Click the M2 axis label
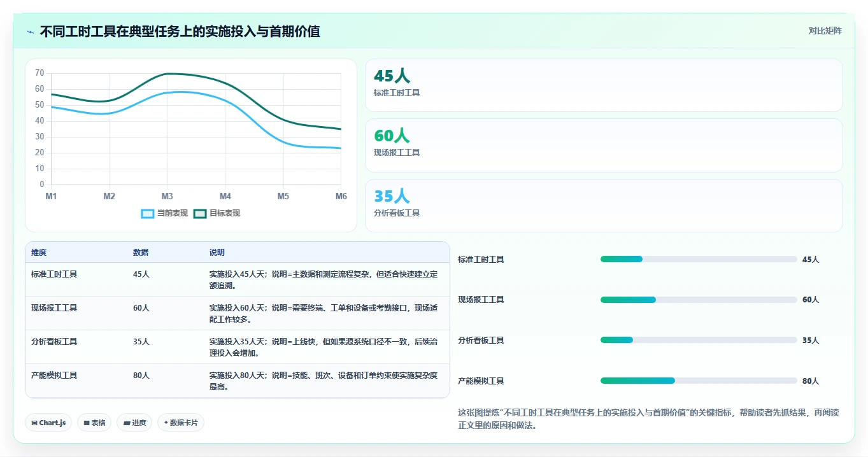The height and width of the screenshot is (457, 868). 110,196
